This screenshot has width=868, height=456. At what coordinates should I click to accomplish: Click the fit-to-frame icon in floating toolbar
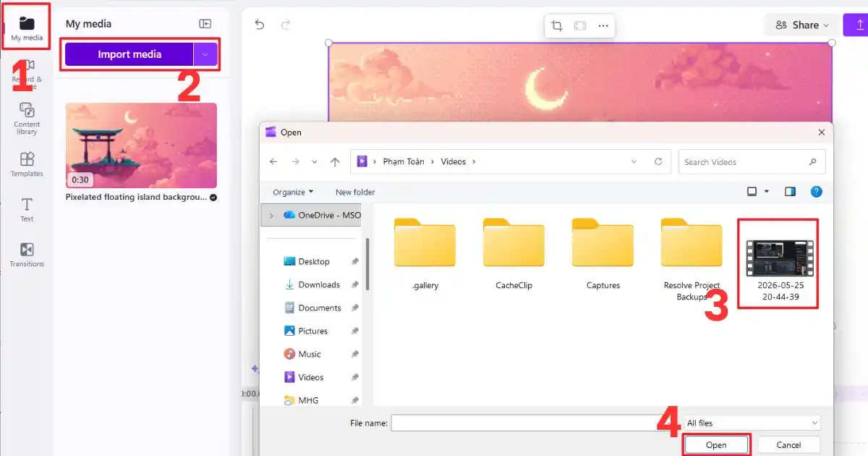(x=580, y=26)
